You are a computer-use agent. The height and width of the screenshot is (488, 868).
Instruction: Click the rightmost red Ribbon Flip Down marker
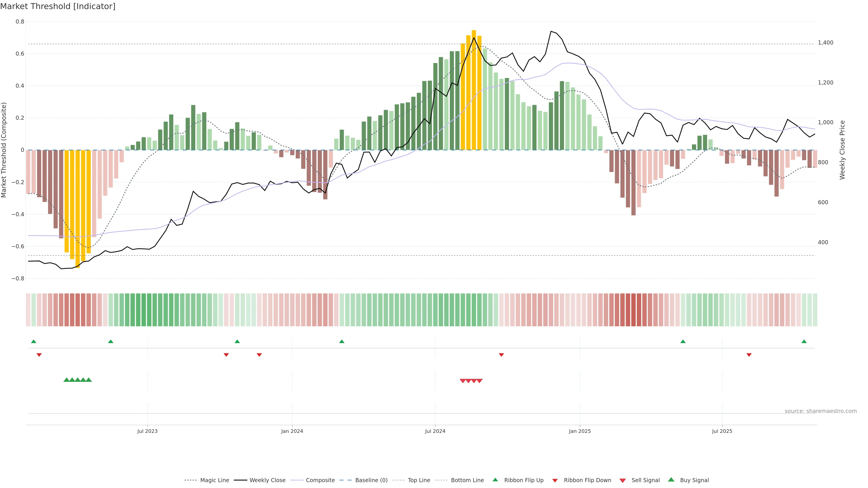[x=749, y=355]
